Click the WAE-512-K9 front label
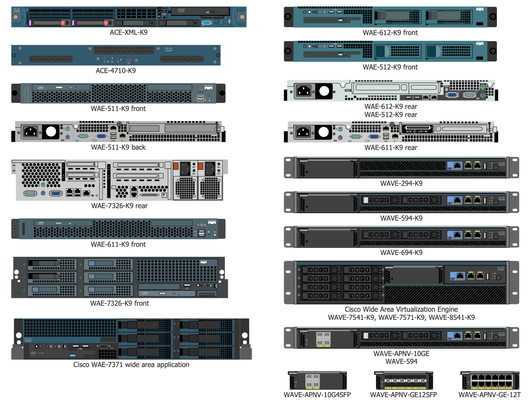 pos(390,67)
